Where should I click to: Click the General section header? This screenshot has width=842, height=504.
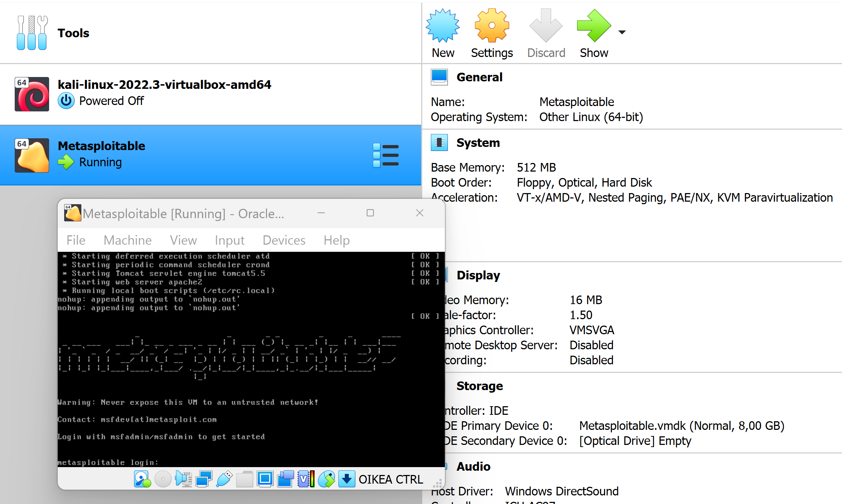point(479,77)
